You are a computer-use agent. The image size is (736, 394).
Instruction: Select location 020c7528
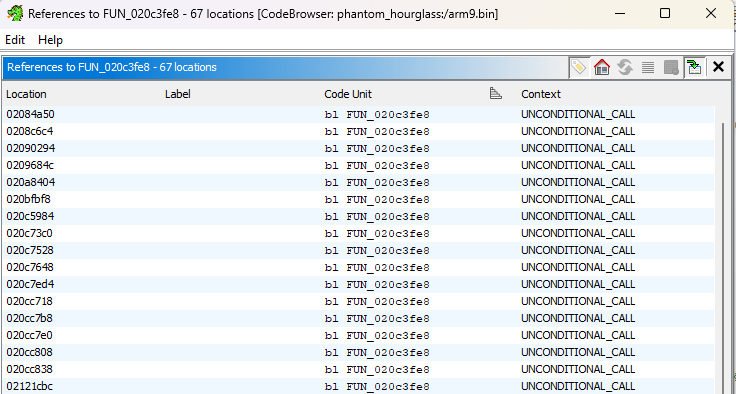click(x=30, y=250)
